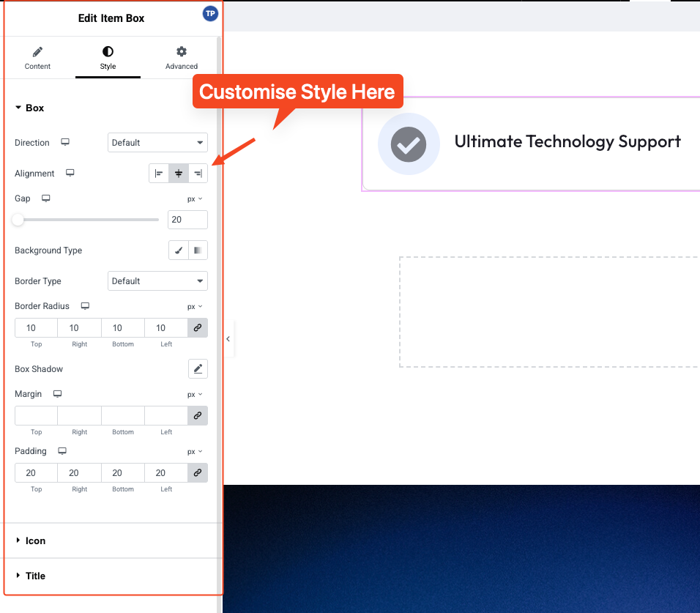Click the TP avatar badge icon
The width and height of the screenshot is (700, 613).
coord(210,14)
